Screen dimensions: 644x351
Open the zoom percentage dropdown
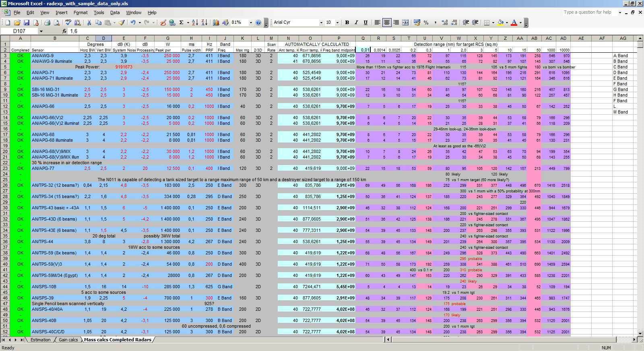[x=250, y=23]
